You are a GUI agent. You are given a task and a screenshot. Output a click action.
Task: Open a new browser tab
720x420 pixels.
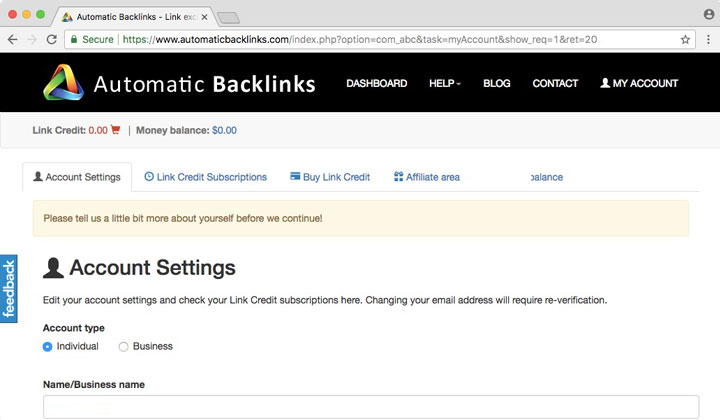click(228, 18)
